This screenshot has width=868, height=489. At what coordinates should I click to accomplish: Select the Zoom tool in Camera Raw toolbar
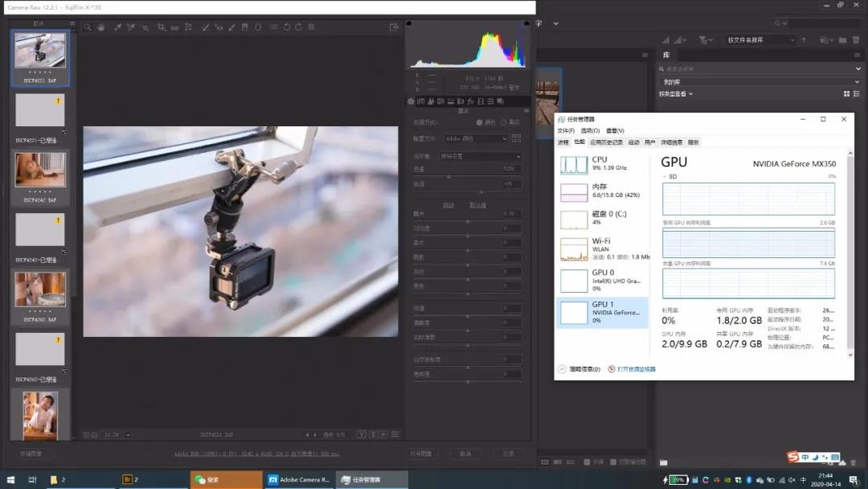tap(88, 27)
